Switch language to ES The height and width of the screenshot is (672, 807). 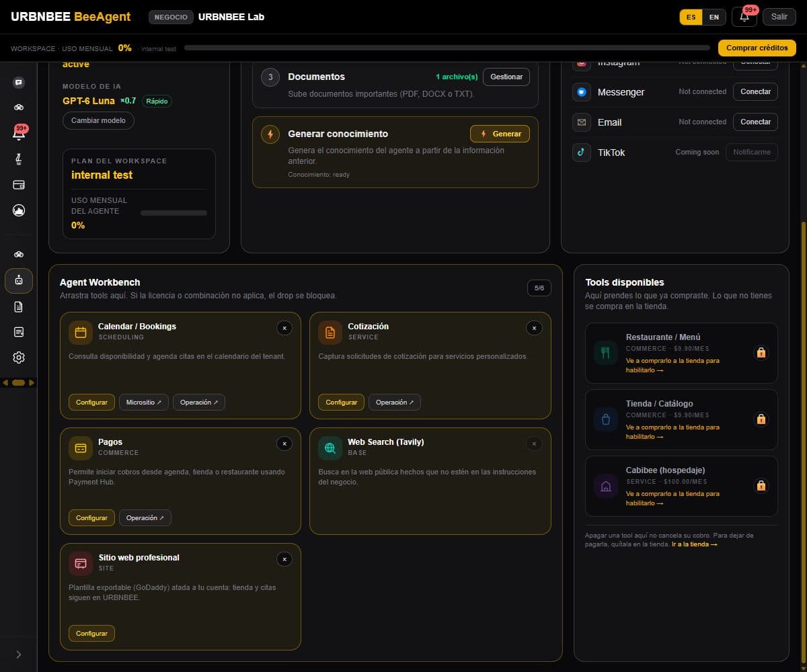pos(691,17)
